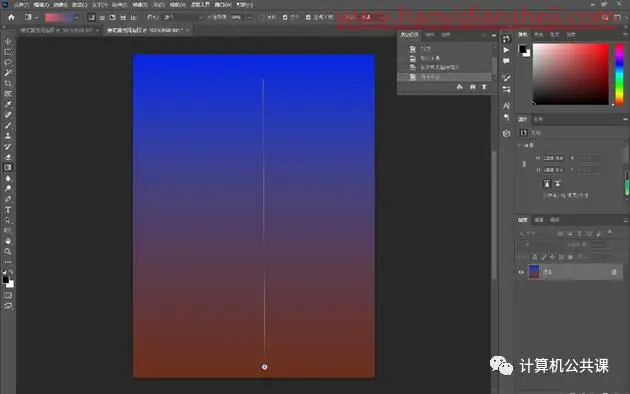The image size is (630, 394).
Task: Open the blend mode dropdown in options bar
Action: coord(182,17)
